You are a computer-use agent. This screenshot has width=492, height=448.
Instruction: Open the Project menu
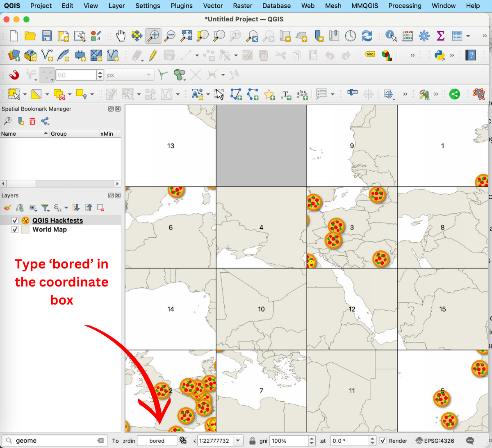(41, 6)
